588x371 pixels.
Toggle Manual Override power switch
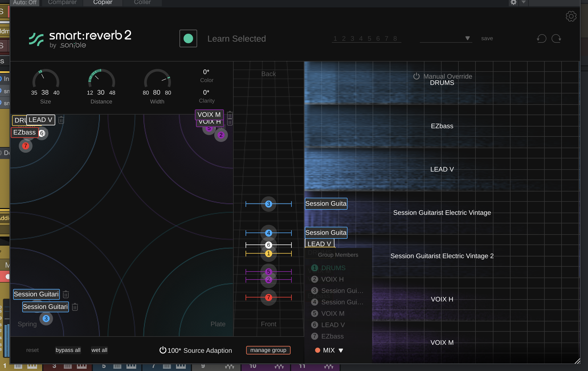coord(416,76)
